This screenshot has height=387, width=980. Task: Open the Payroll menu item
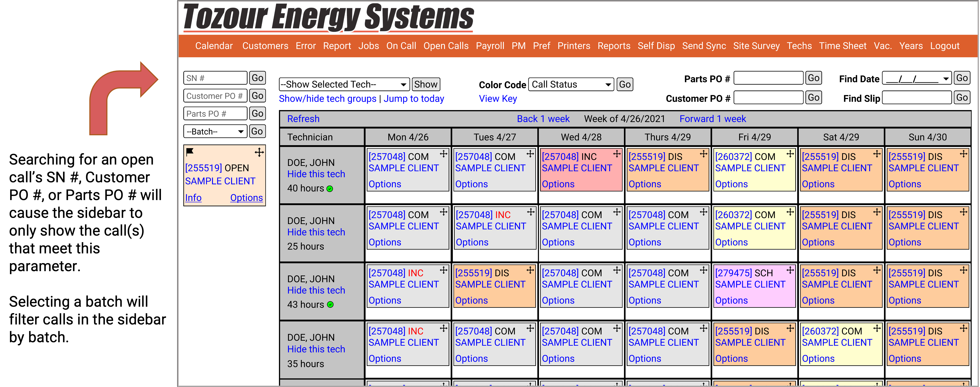[x=490, y=46]
